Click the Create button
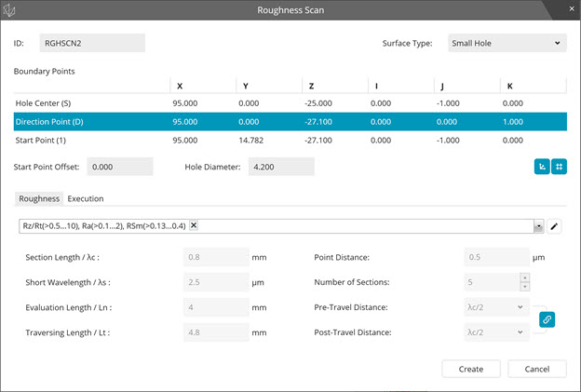This screenshot has width=581, height=392. coord(470,369)
